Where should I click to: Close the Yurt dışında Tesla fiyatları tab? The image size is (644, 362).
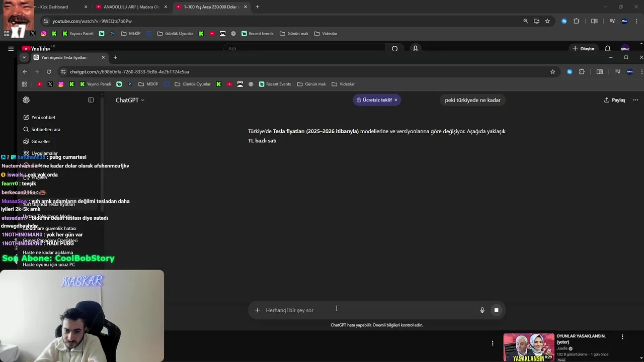103,57
